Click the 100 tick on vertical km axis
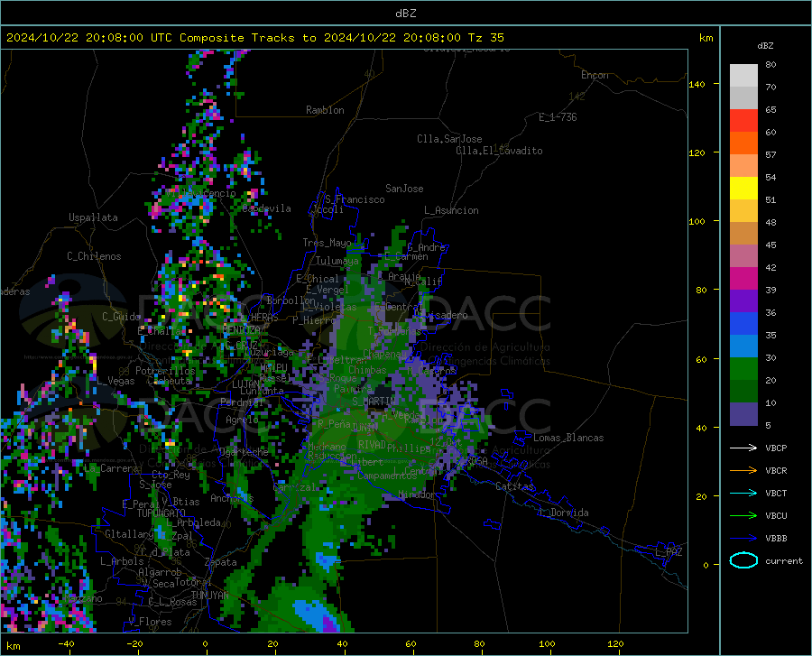This screenshot has width=812, height=656. (x=697, y=221)
